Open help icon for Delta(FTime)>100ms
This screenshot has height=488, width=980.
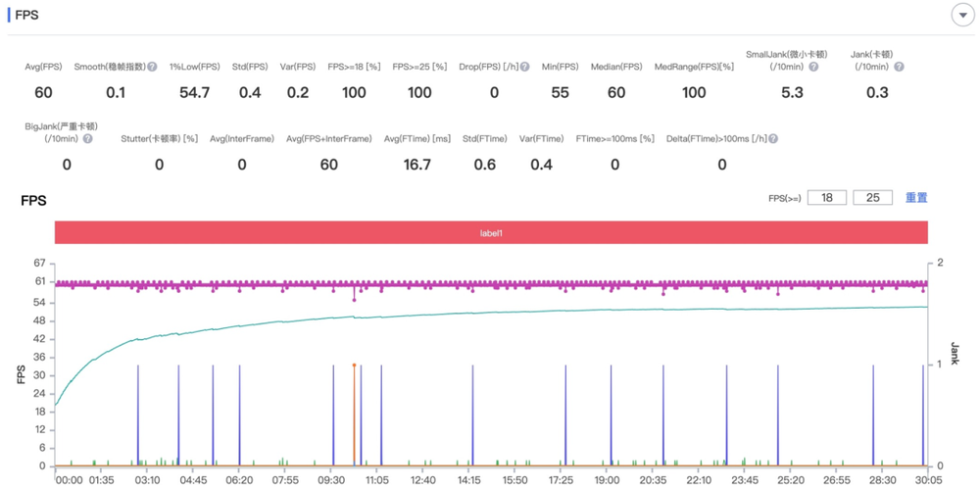pos(773,139)
